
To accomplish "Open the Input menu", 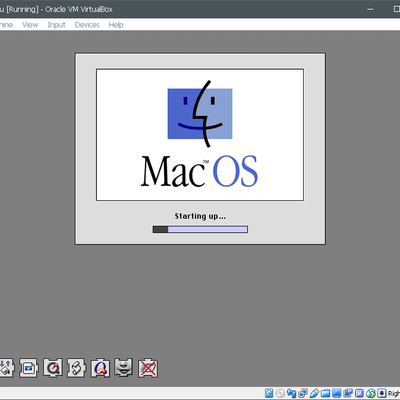I will pos(56,25).
